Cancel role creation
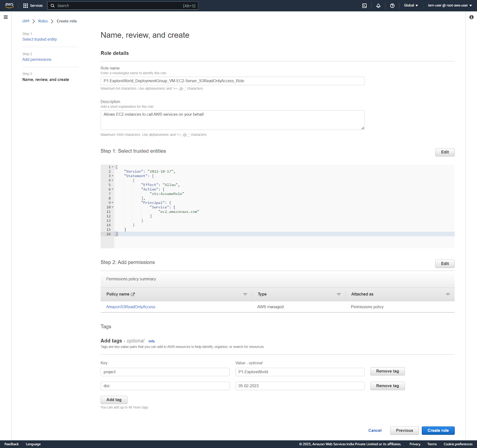 [x=375, y=431]
